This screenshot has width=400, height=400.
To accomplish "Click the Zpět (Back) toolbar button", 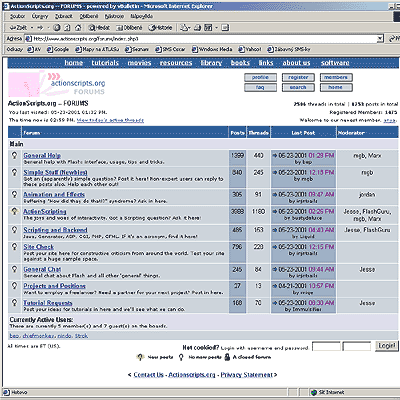I will [x=18, y=28].
